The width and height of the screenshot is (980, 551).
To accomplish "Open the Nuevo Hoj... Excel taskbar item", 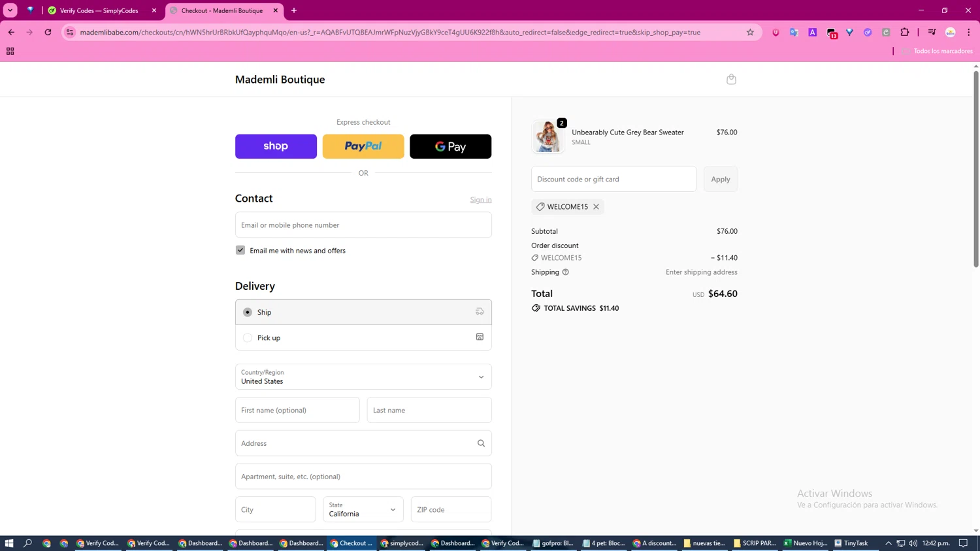I will click(806, 543).
